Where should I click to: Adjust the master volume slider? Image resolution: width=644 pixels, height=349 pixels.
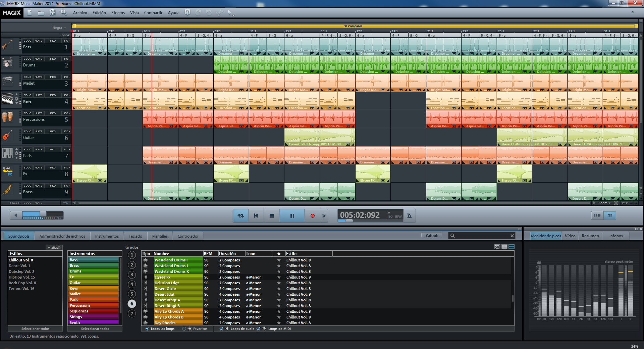(43, 214)
